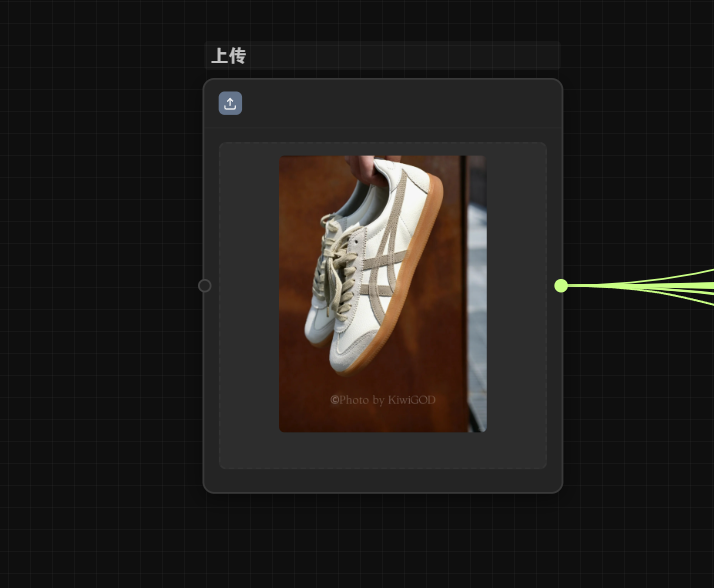Click the empty canvas grid left of the node
The image size is (714, 588).
point(100,300)
